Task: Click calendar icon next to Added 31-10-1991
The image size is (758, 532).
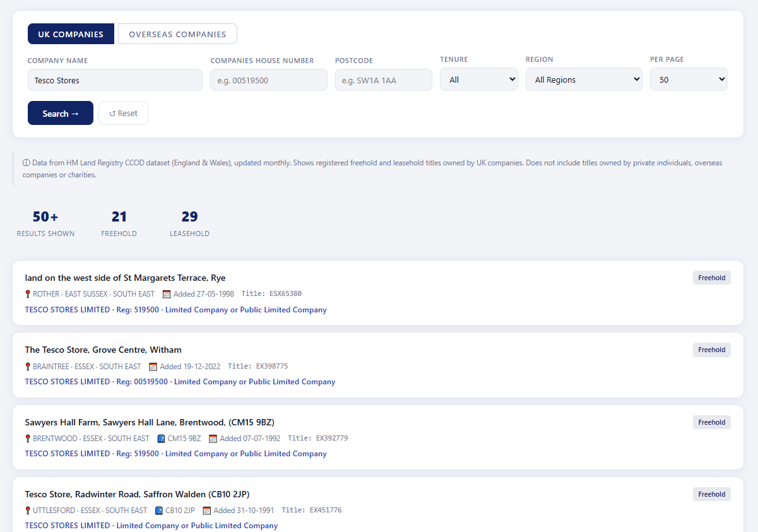Action: 206,511
